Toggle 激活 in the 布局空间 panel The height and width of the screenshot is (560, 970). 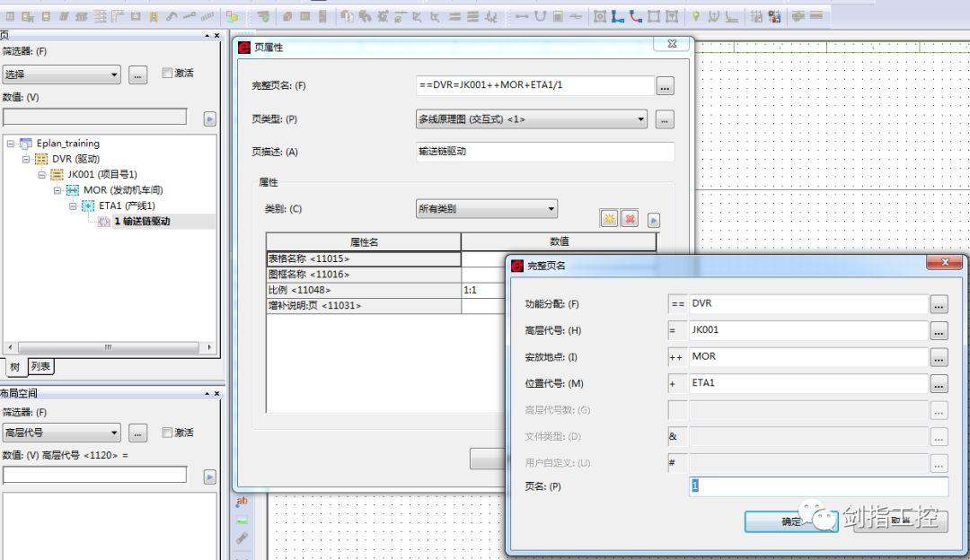pyautogui.click(x=167, y=433)
